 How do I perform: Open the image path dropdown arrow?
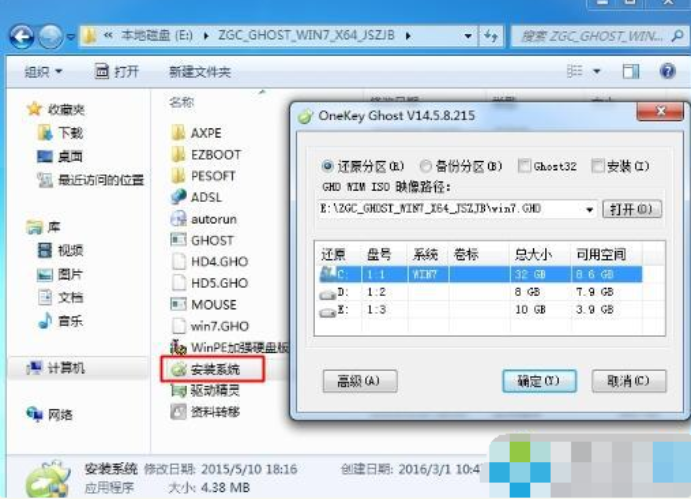[x=589, y=209]
